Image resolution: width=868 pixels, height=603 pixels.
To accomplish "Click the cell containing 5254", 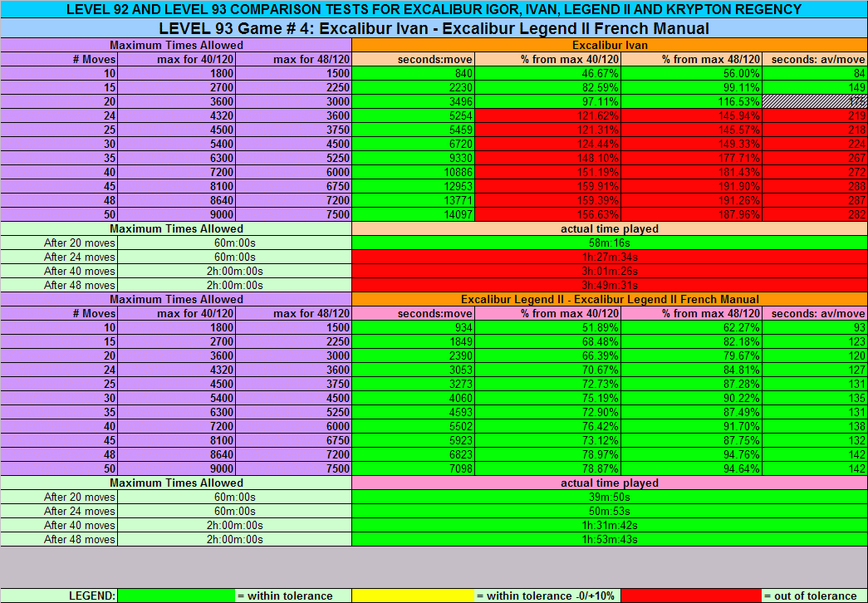I will click(x=413, y=115).
